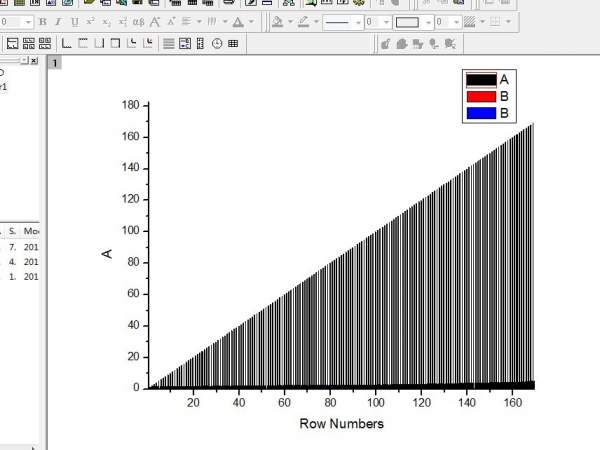Toggle italic text formatting

click(x=58, y=22)
